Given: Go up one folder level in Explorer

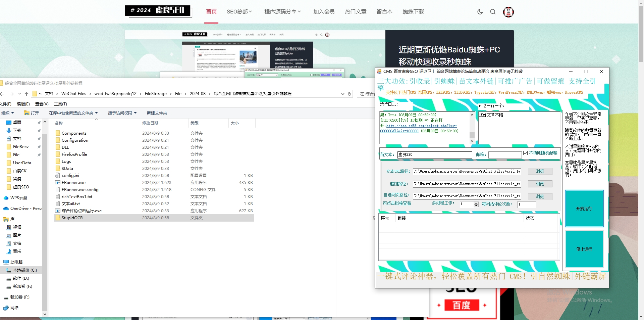Looking at the screenshot, I should click(x=26, y=94).
